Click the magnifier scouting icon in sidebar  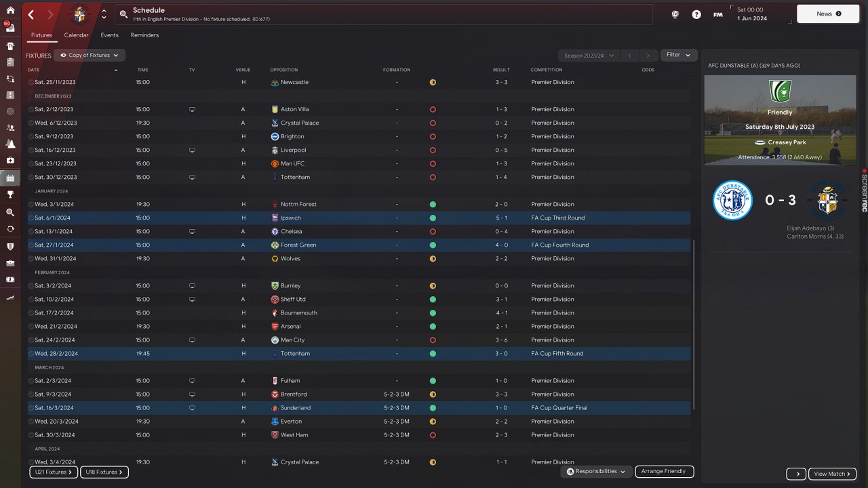[x=9, y=212]
